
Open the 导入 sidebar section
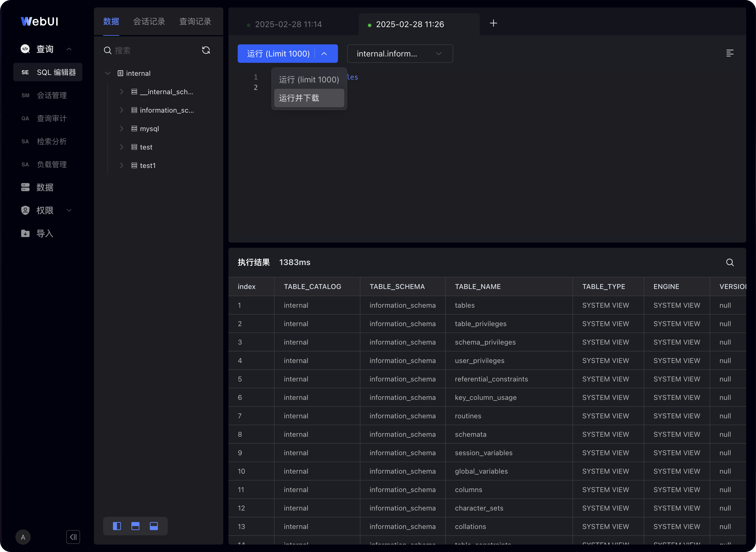pyautogui.click(x=45, y=233)
